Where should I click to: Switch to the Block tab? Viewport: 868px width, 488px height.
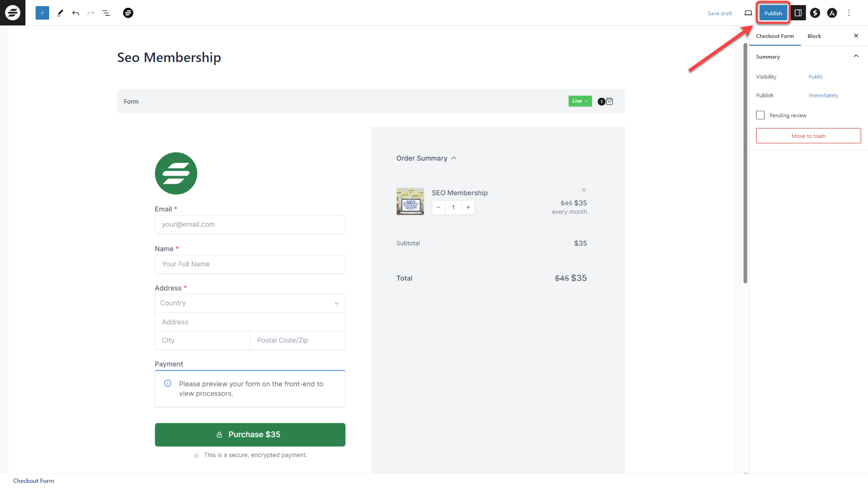(814, 36)
